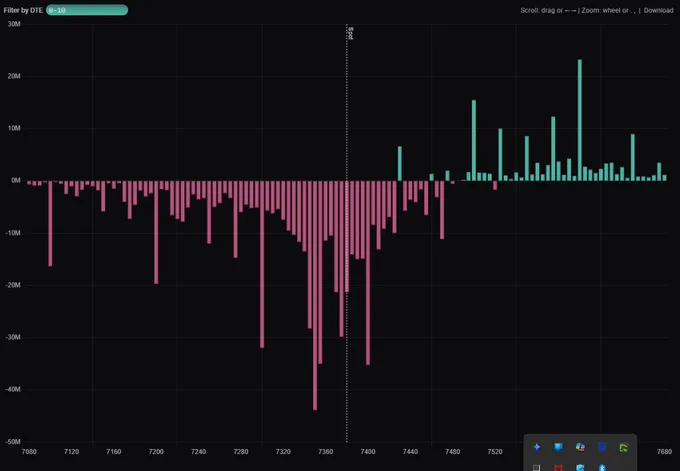Click the 7120 x-axis label

click(x=72, y=451)
